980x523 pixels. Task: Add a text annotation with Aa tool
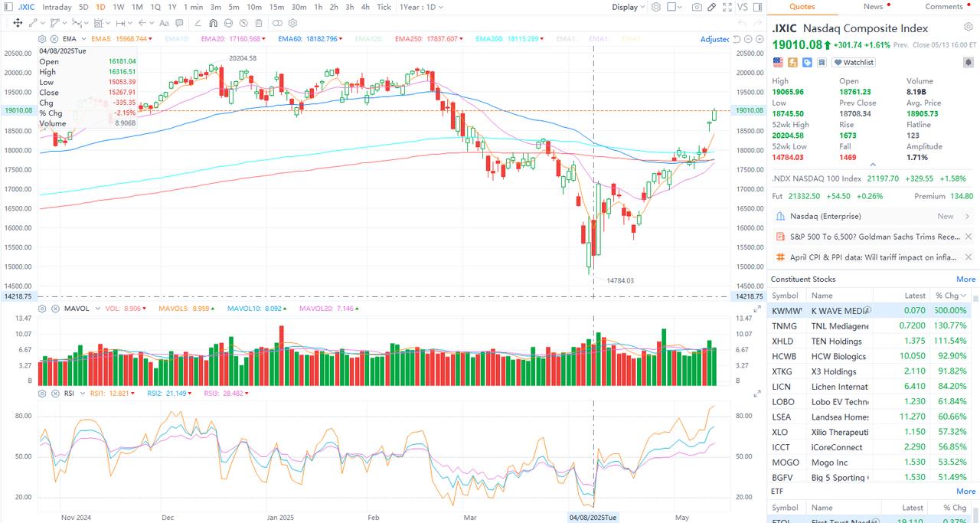(x=164, y=23)
